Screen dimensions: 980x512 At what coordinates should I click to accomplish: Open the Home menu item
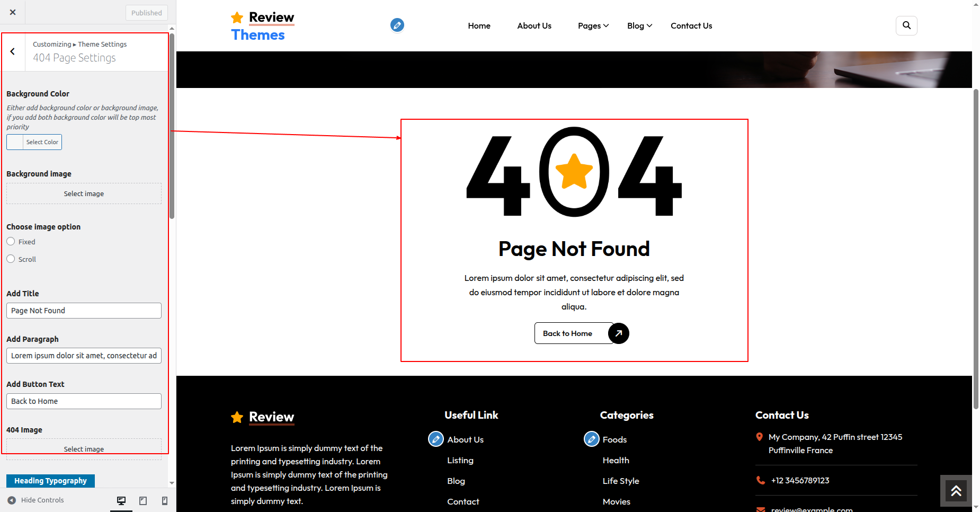click(479, 25)
